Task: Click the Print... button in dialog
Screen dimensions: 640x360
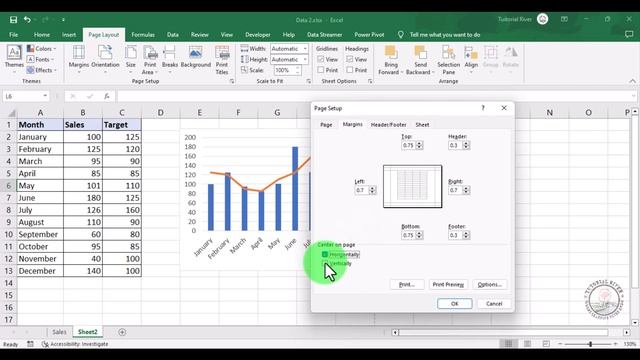Action: [407, 284]
